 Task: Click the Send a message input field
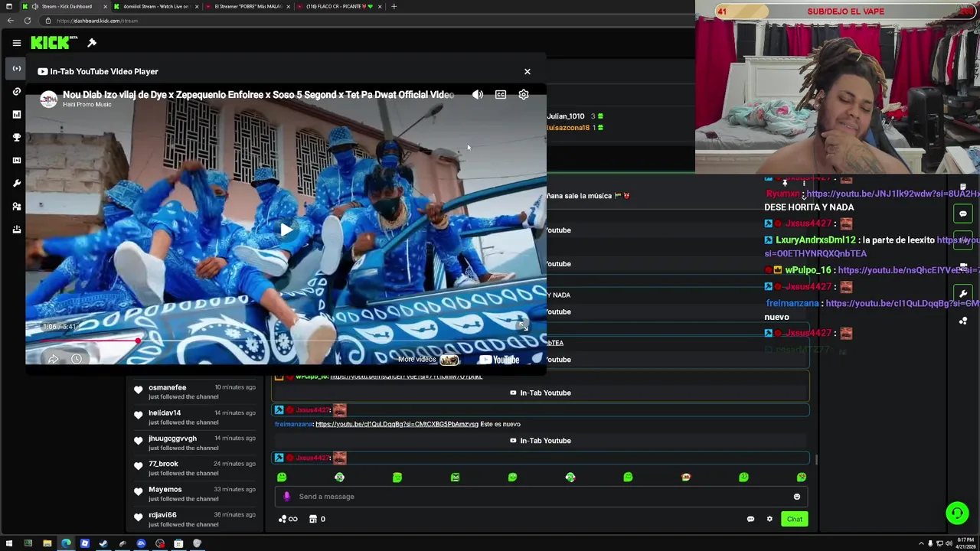pos(541,497)
